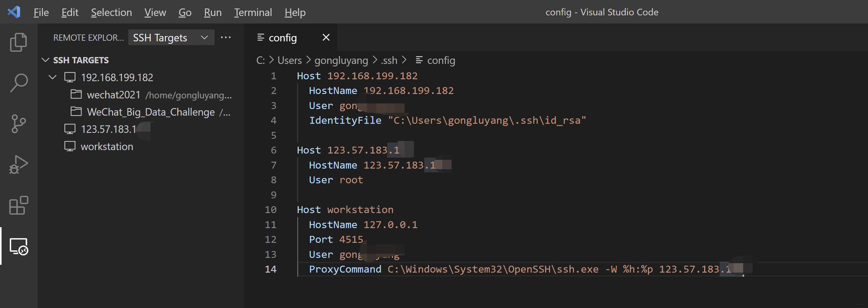Click the VS Code logo icon

[14, 12]
